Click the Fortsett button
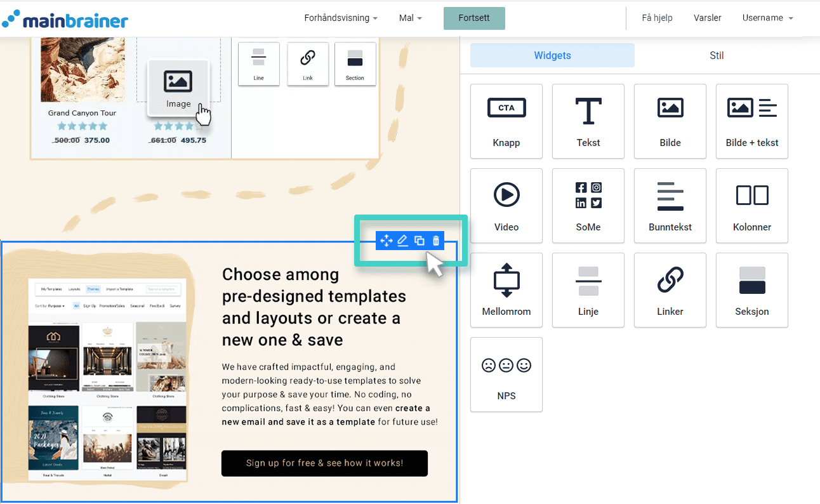The image size is (820, 504). [x=474, y=18]
